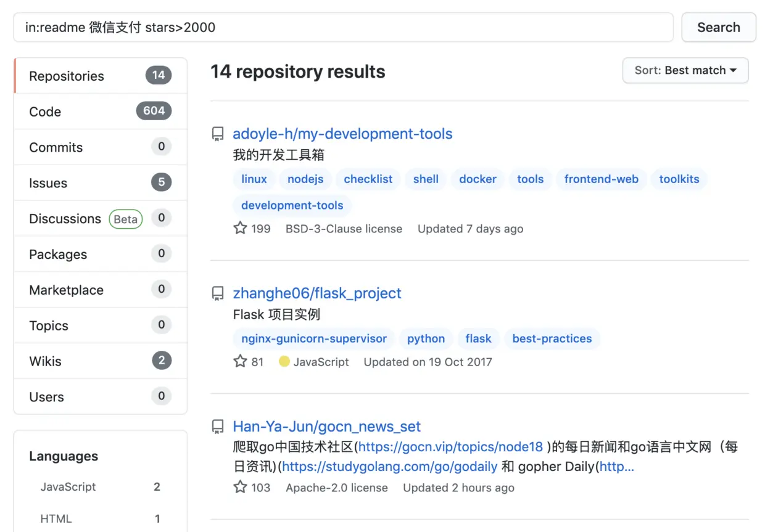Click the star icon next to 103
This screenshot has height=532, width=765.
[240, 487]
